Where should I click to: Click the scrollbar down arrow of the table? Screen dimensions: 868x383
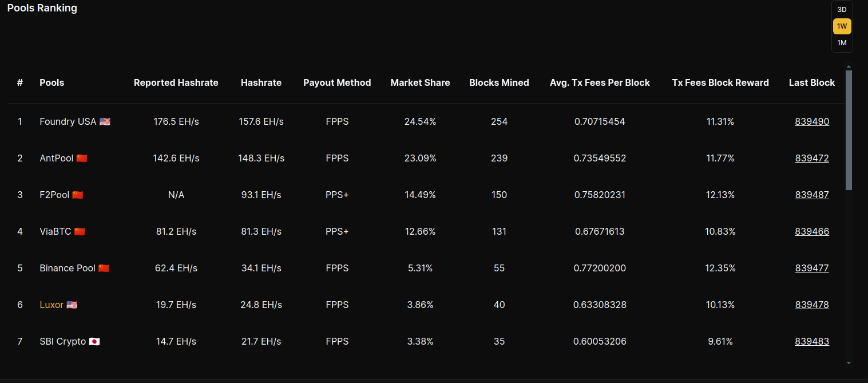coord(849,362)
